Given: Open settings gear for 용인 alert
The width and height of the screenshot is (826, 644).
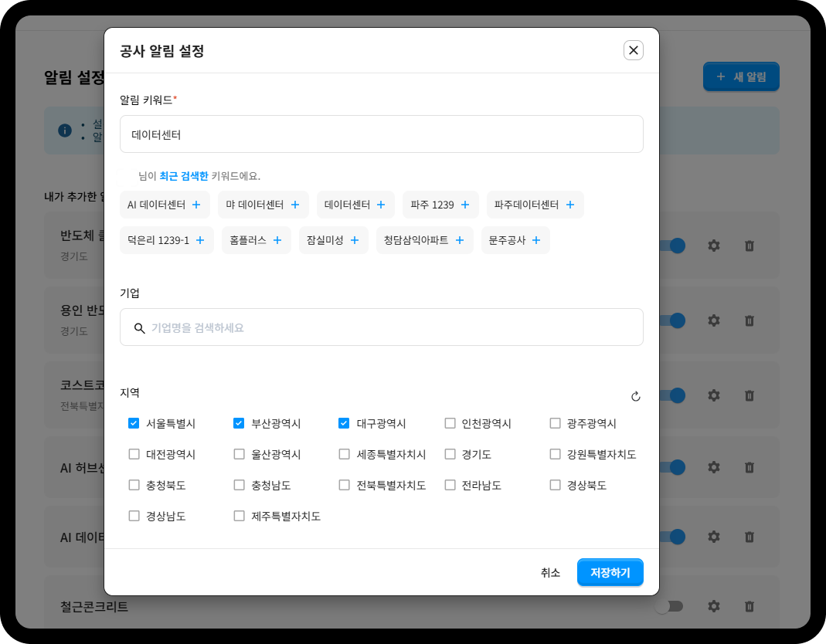Looking at the screenshot, I should coord(714,320).
